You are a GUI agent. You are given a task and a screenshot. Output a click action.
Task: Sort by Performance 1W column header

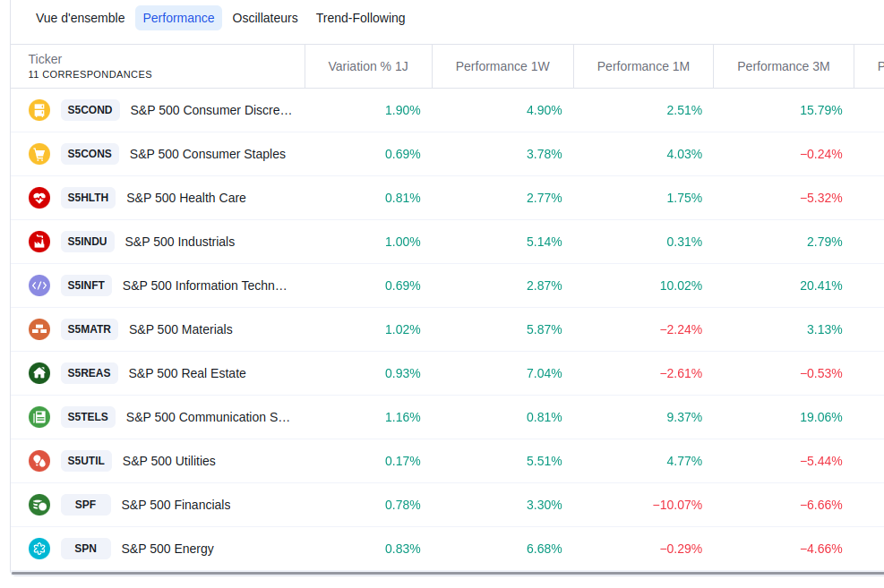(x=502, y=66)
